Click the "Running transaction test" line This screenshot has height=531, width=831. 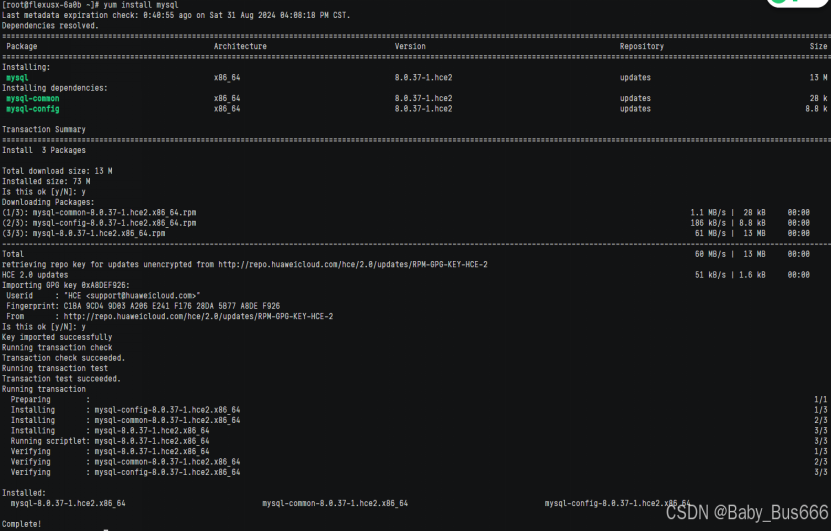pos(55,368)
